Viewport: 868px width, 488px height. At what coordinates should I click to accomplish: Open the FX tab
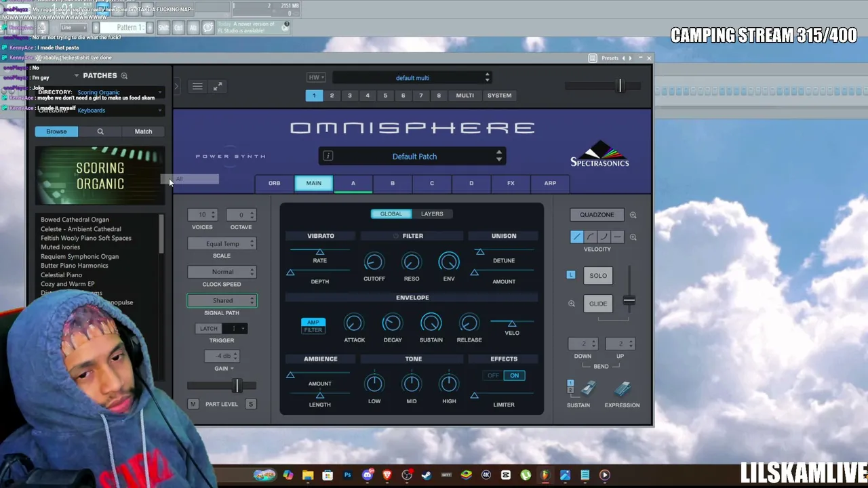(511, 183)
